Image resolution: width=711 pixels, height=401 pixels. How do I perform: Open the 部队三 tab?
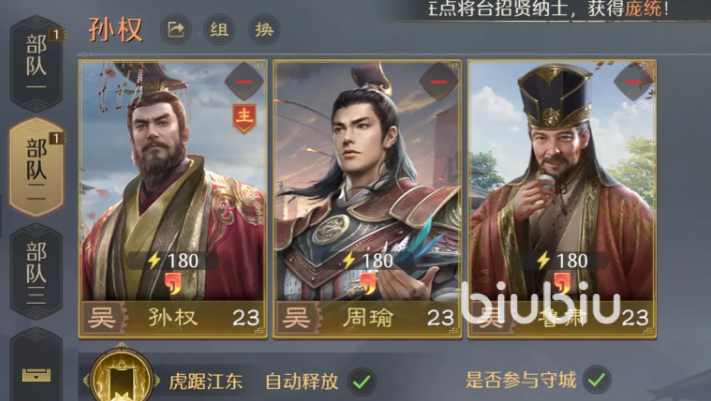pos(36,272)
